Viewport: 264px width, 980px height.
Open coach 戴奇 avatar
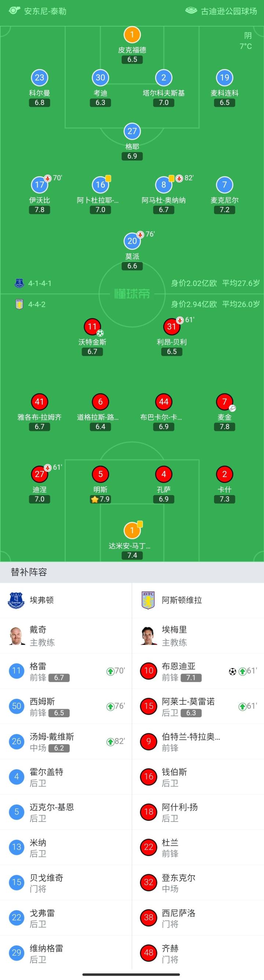coord(17,636)
